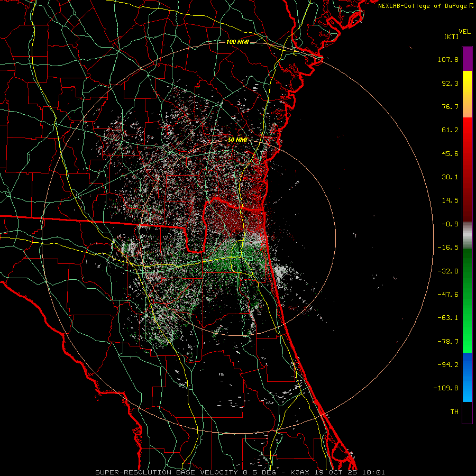Click the 107.8 velocity scale value
476x476 pixels.
pos(448,59)
